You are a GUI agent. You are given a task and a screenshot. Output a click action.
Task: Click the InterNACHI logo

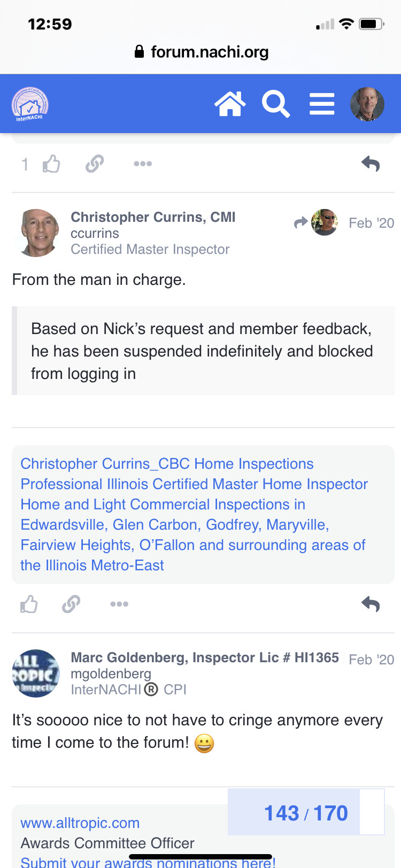click(30, 104)
